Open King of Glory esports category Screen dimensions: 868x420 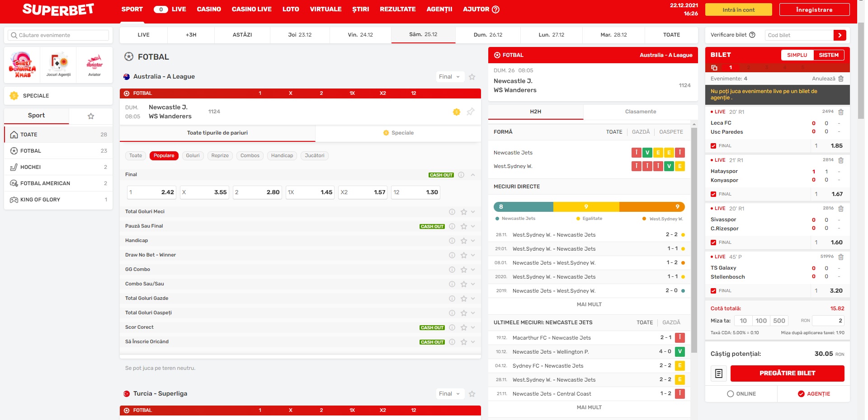58,200
